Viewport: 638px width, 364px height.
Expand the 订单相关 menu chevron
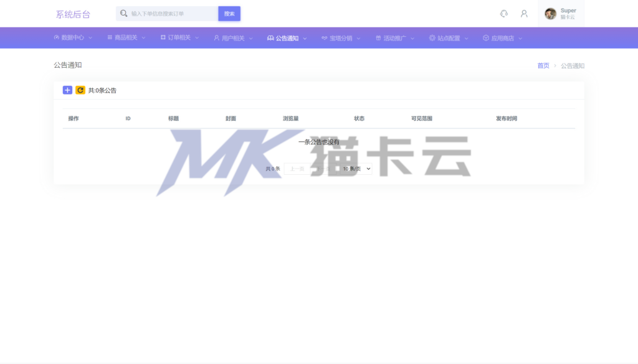point(197,38)
